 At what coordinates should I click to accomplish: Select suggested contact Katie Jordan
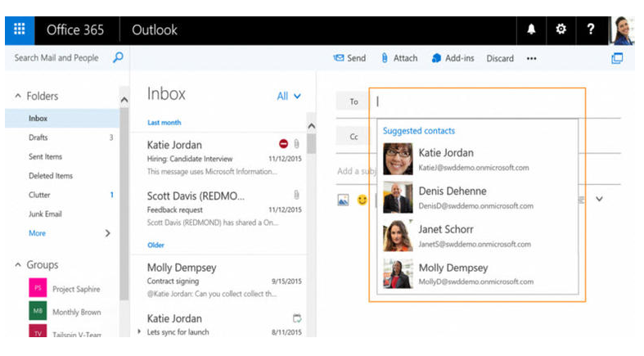(x=478, y=159)
